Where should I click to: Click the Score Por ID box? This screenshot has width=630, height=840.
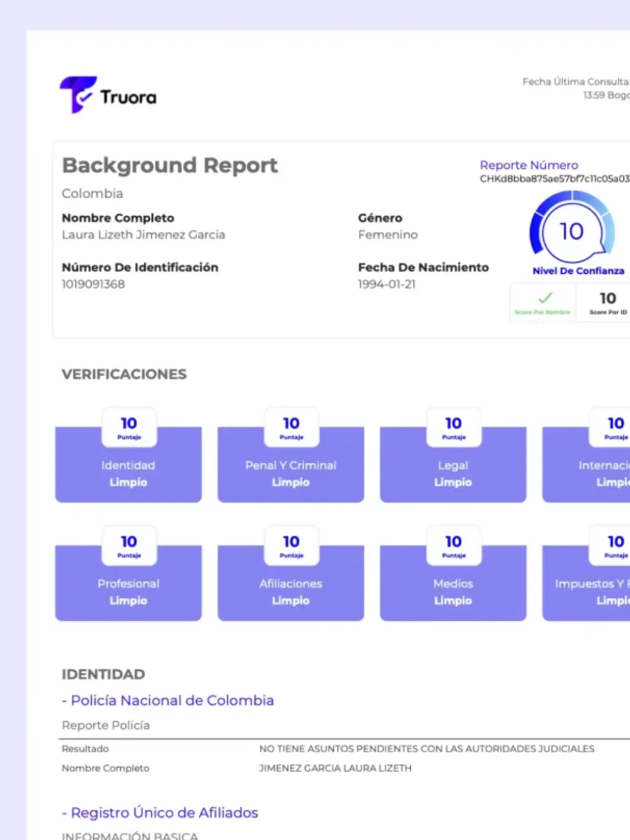pyautogui.click(x=604, y=302)
